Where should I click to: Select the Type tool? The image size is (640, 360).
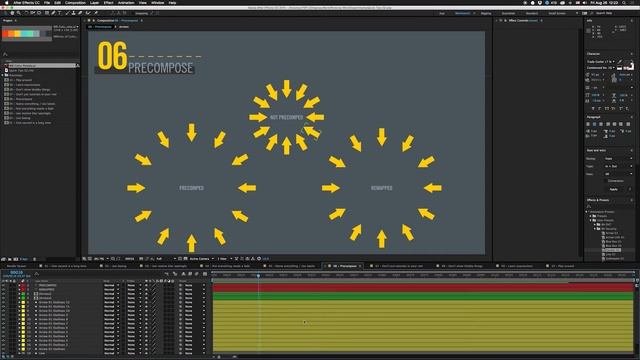point(60,13)
